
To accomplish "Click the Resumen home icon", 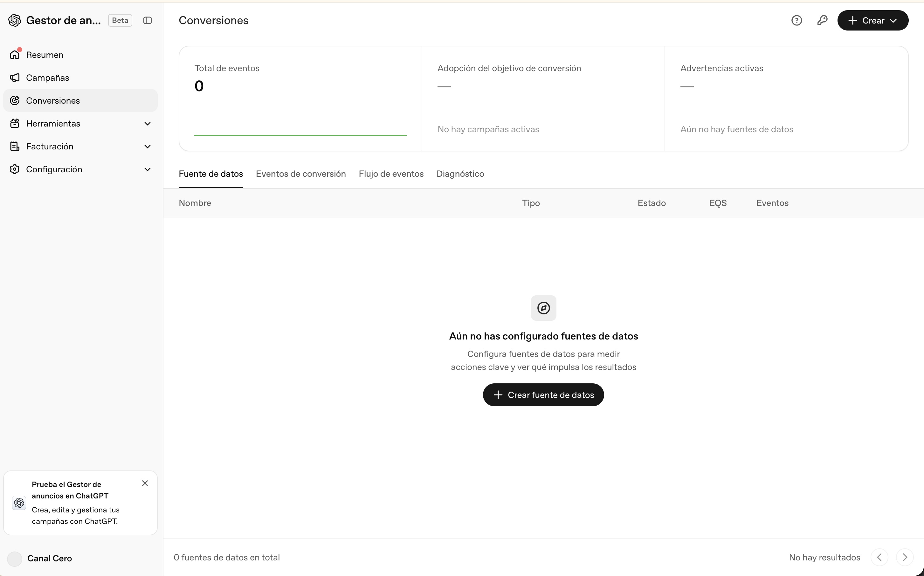I will [15, 54].
